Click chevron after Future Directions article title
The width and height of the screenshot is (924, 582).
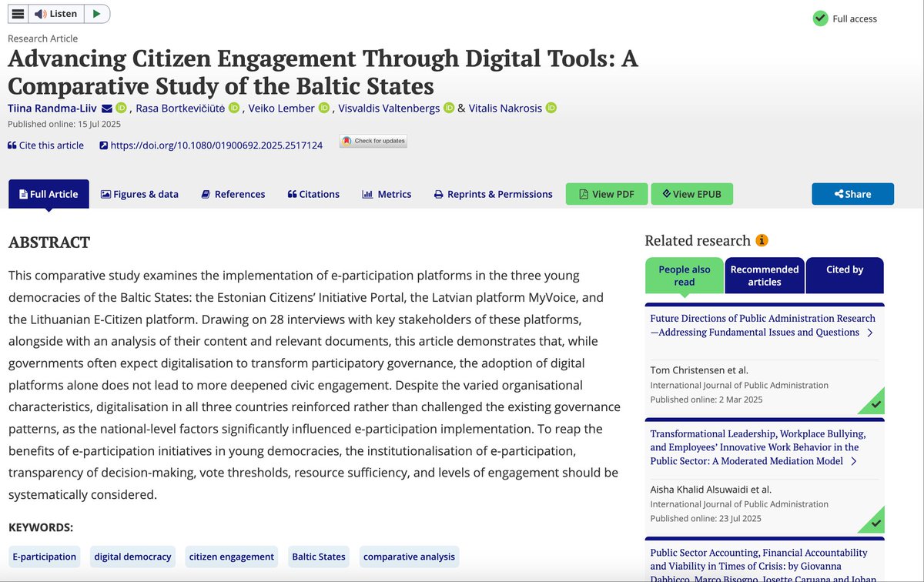[869, 333]
